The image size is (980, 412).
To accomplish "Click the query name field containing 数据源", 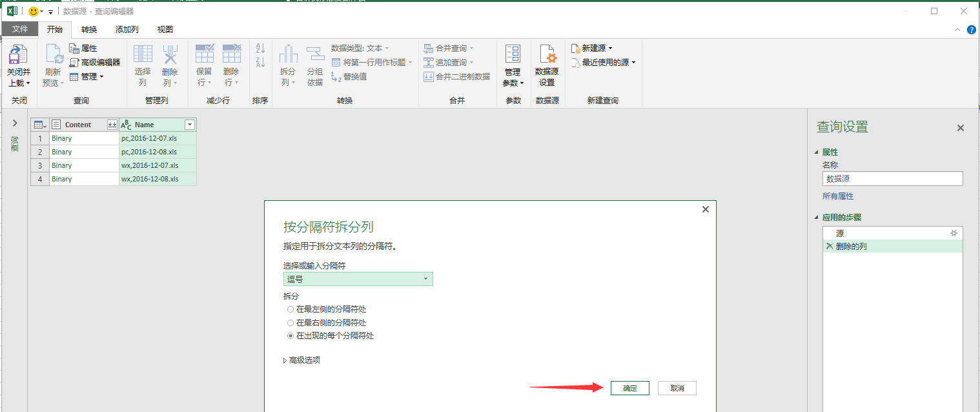I will (893, 179).
